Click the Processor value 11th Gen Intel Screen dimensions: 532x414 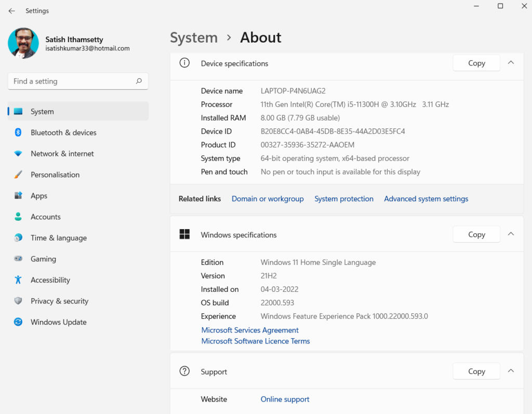pyautogui.click(x=354, y=104)
